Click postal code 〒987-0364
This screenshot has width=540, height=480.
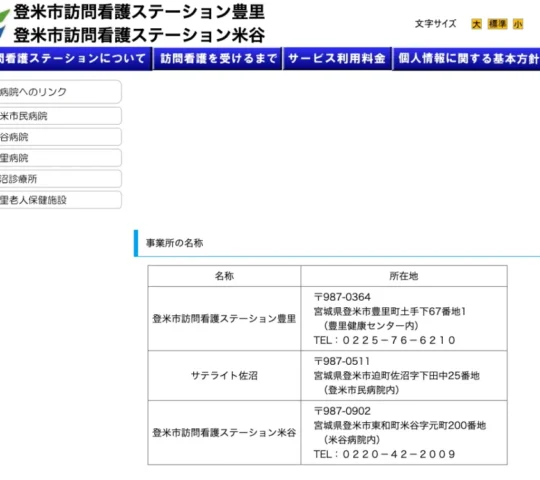click(342, 297)
